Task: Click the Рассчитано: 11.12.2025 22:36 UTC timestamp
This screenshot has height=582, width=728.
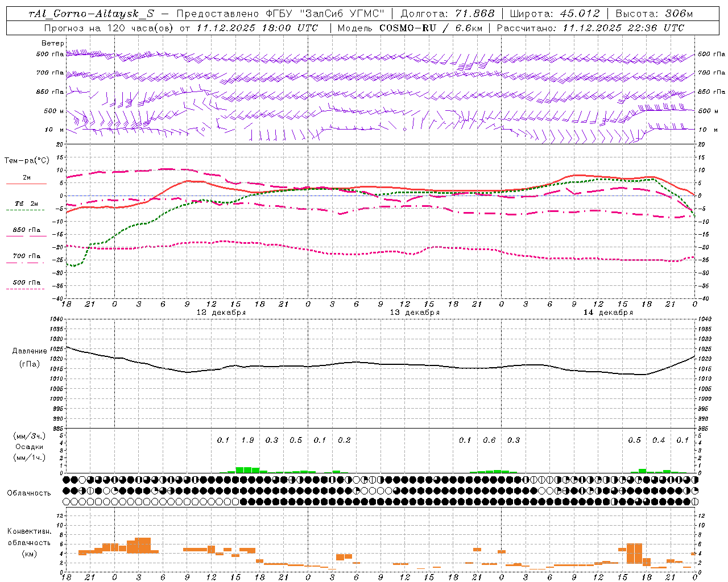Action: (x=590, y=28)
